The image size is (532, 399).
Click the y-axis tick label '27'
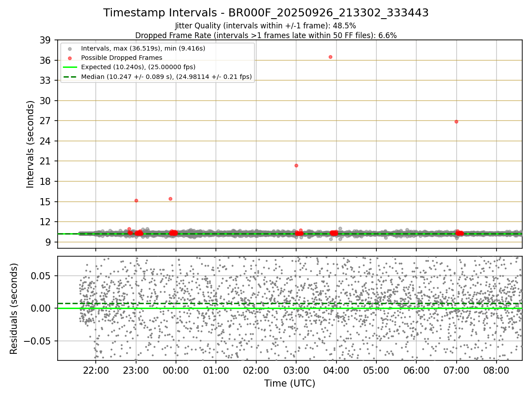pos(45,121)
